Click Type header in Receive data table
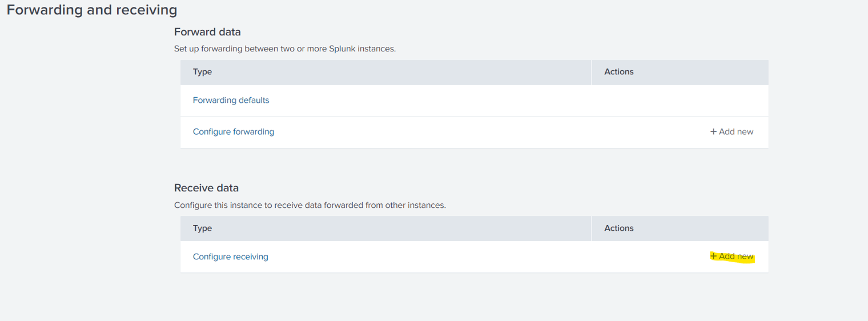 [x=202, y=228]
